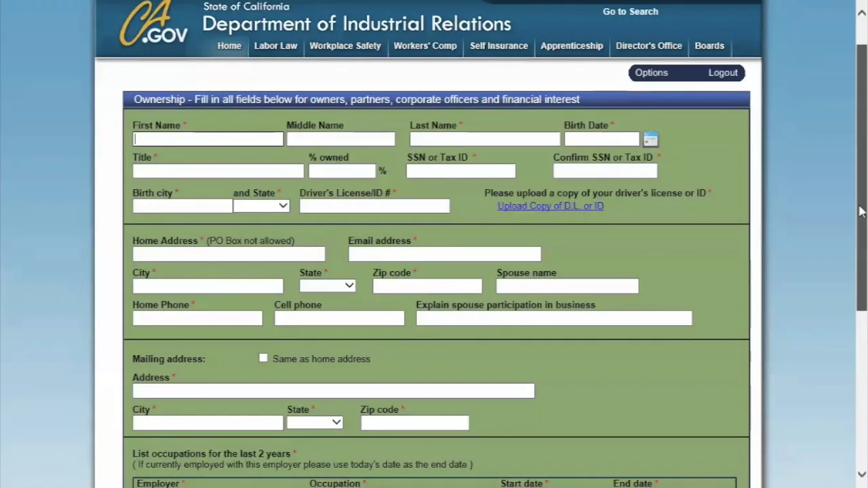
Task: Open the Home Address State dropdown
Action: click(x=328, y=285)
